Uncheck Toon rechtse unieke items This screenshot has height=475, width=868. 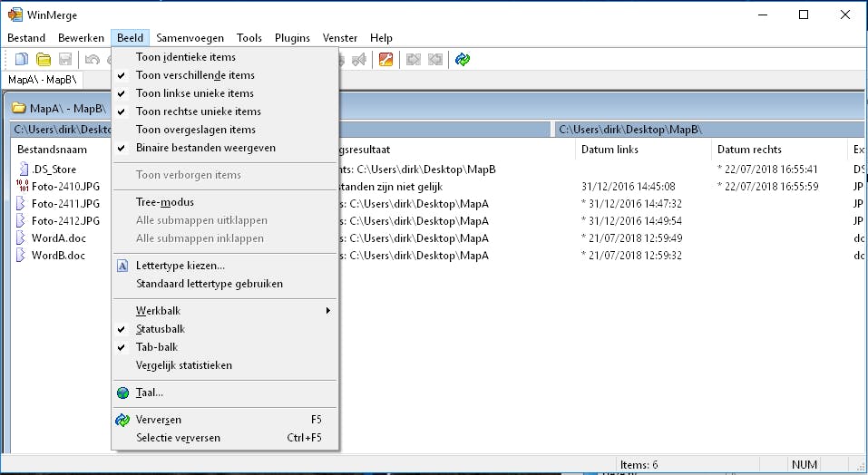click(225, 111)
